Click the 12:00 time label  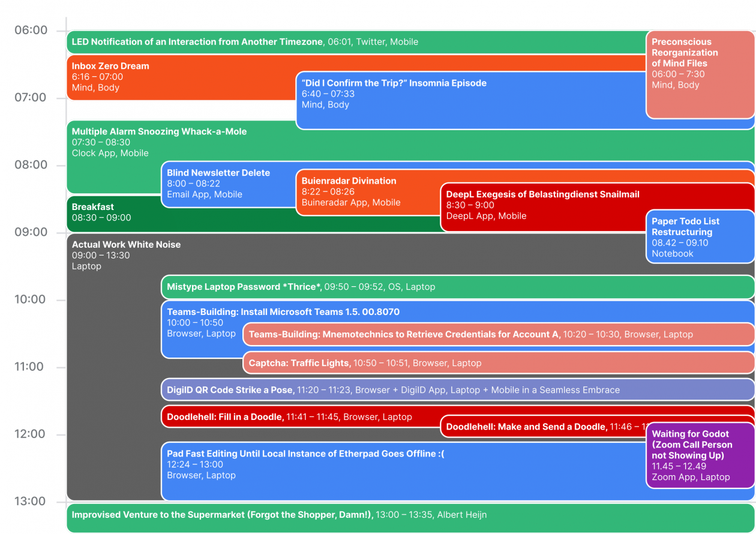(x=31, y=434)
